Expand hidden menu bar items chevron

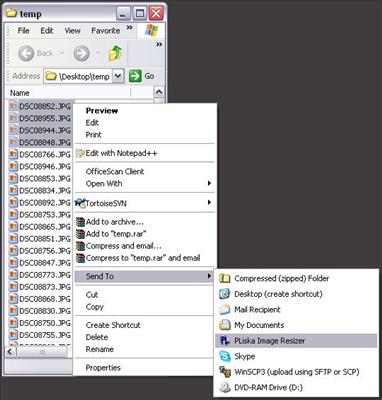click(x=130, y=27)
